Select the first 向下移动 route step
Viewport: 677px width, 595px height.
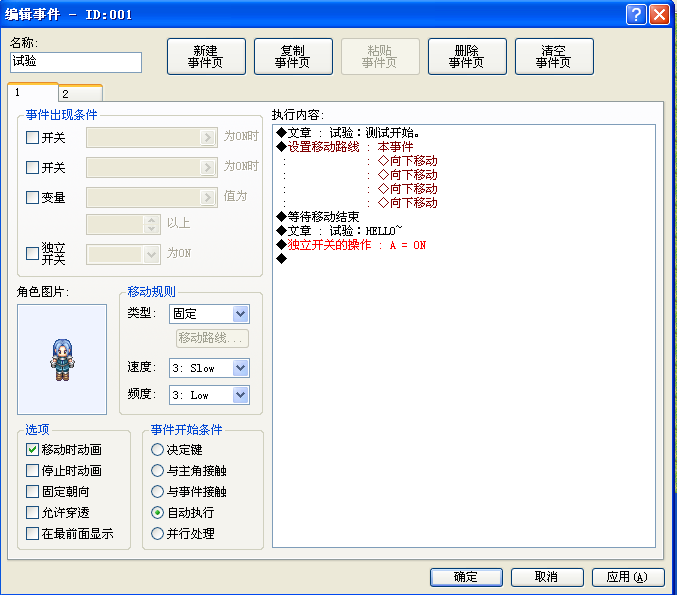[408, 161]
